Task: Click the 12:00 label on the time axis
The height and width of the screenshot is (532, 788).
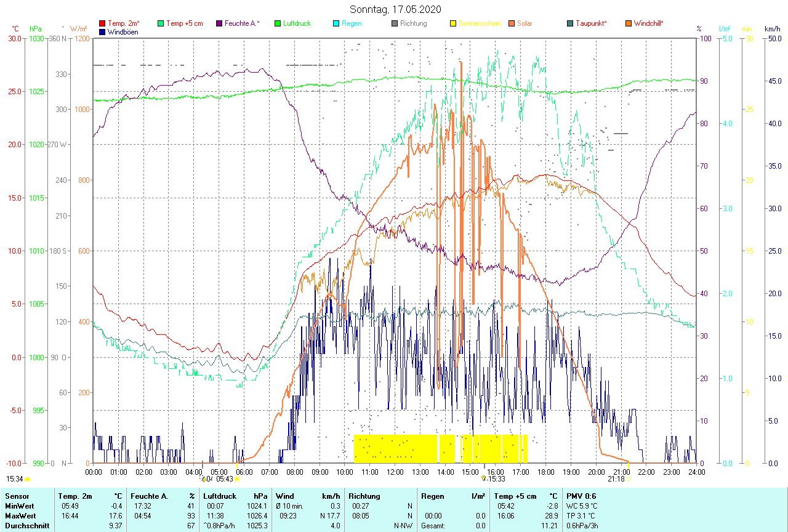Action: (x=395, y=472)
